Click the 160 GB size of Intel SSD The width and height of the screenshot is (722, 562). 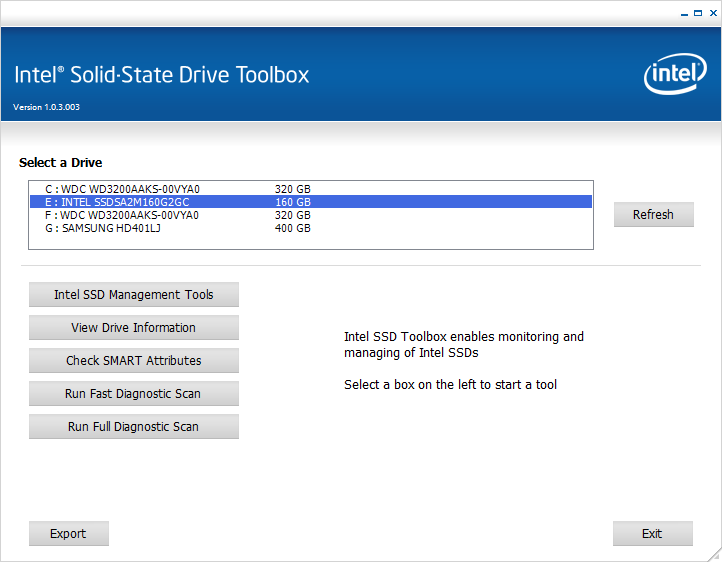[x=293, y=202]
